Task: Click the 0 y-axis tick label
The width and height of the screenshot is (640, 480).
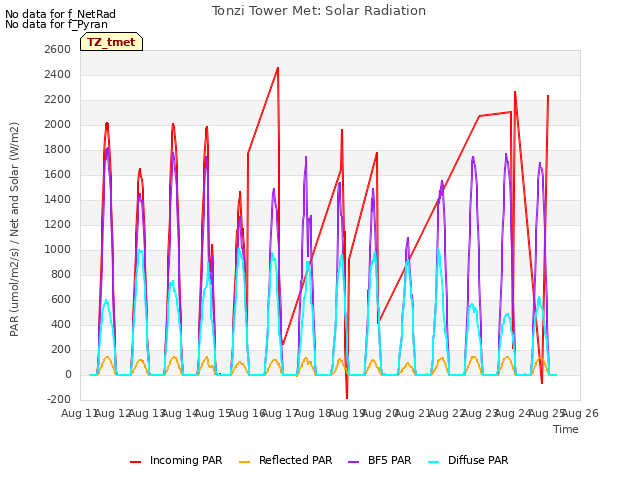Action: pyautogui.click(x=68, y=374)
